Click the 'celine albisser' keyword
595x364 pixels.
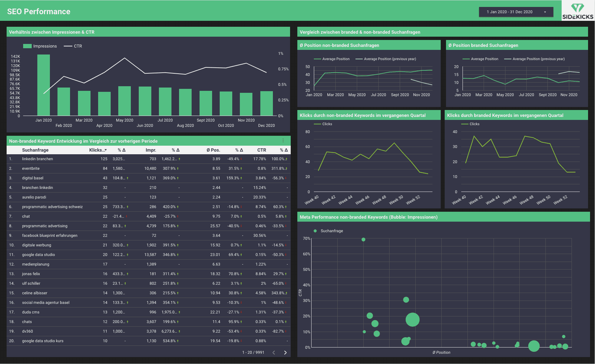tap(35, 293)
